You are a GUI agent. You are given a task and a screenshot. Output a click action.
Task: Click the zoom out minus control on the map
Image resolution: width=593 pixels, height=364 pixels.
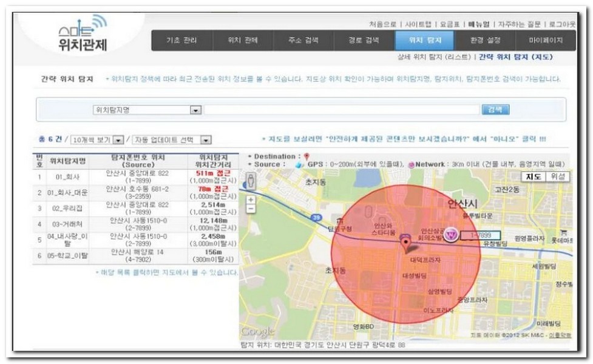251,209
